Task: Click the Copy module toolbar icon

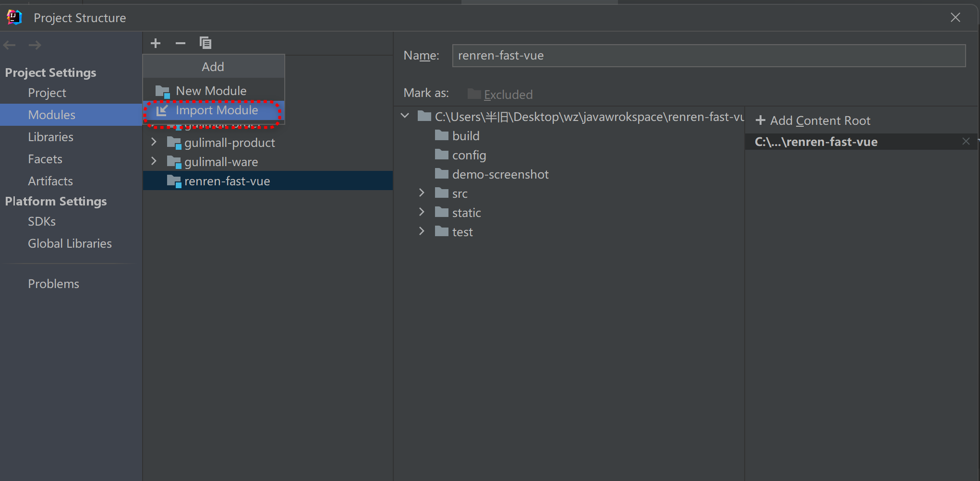Action: (x=206, y=43)
